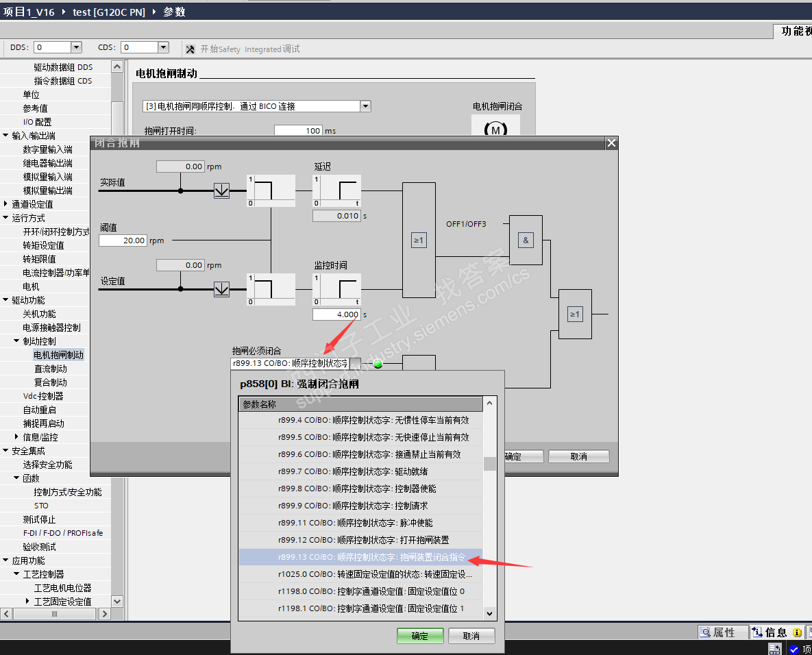This screenshot has height=655, width=812.
Task: Collapse the 制动控制 tree node
Action: click(16, 341)
